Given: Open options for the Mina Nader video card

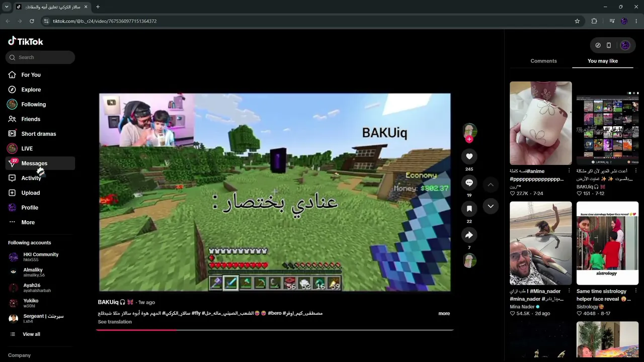Looking at the screenshot, I should [x=569, y=291].
